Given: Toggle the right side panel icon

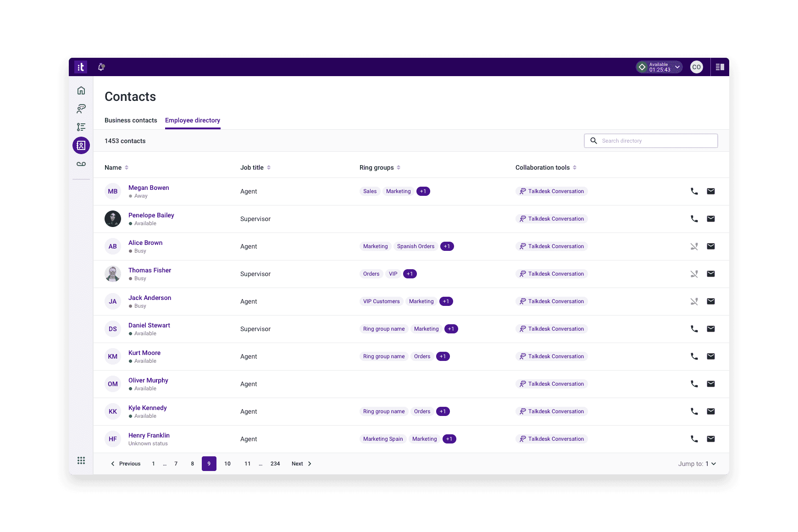Looking at the screenshot, I should point(720,67).
